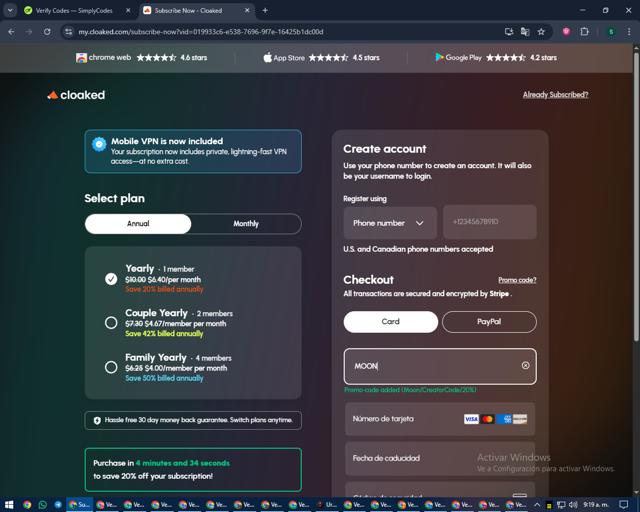Open the pink shield extension icon
640x512 pixels.
click(566, 32)
